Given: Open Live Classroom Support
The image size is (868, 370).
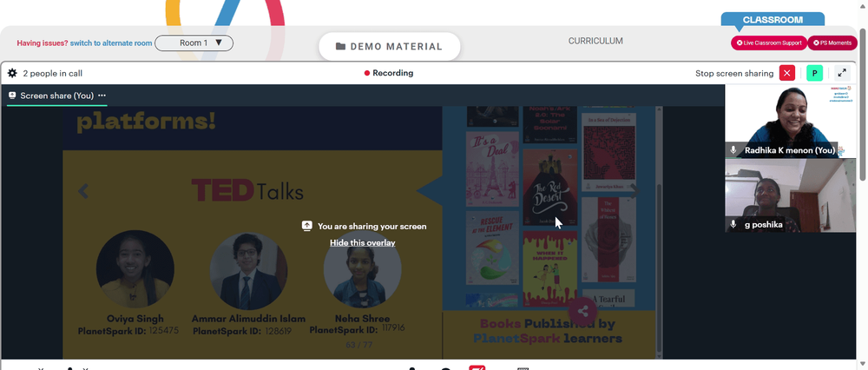Looking at the screenshot, I should [769, 43].
